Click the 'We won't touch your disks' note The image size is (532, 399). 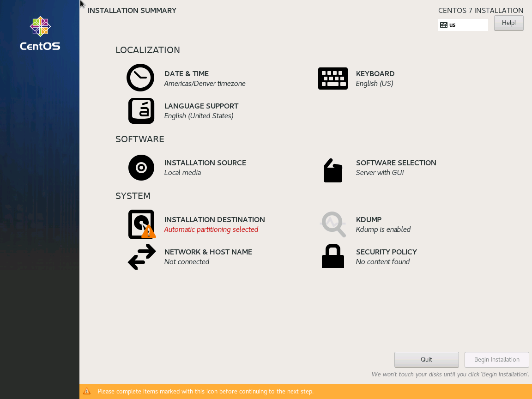[x=450, y=374]
